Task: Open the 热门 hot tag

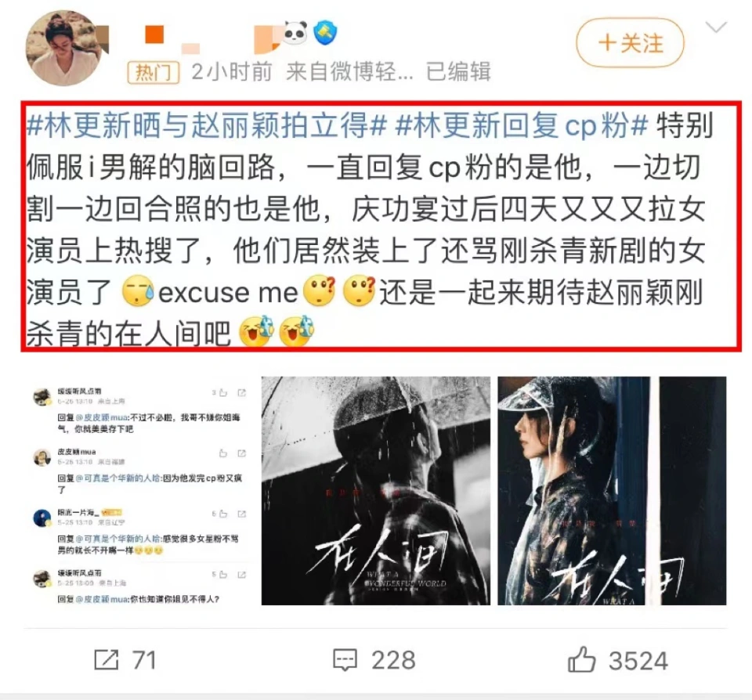Action: [154, 72]
